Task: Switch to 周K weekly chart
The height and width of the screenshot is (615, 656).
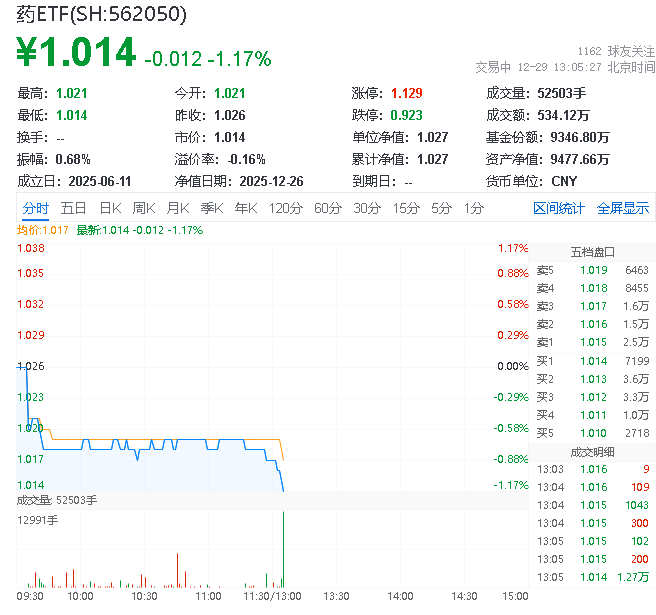Action: click(144, 208)
